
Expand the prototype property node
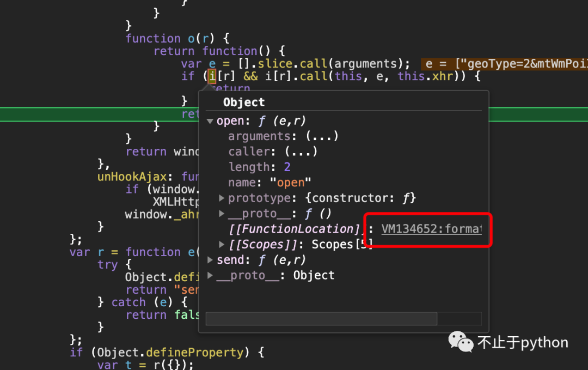coord(222,198)
